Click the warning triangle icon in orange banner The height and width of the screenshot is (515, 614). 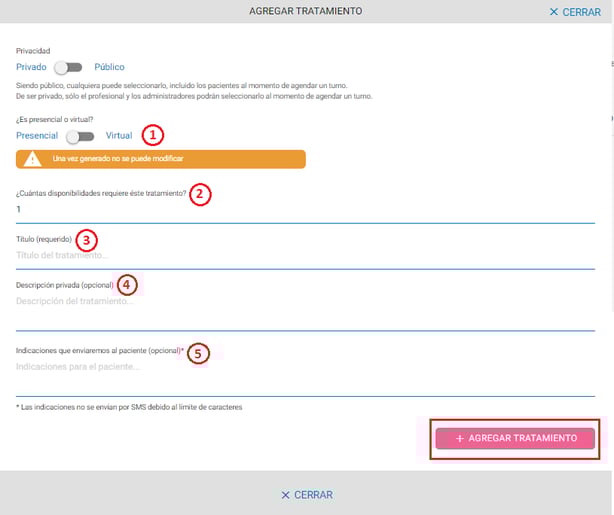[33, 159]
